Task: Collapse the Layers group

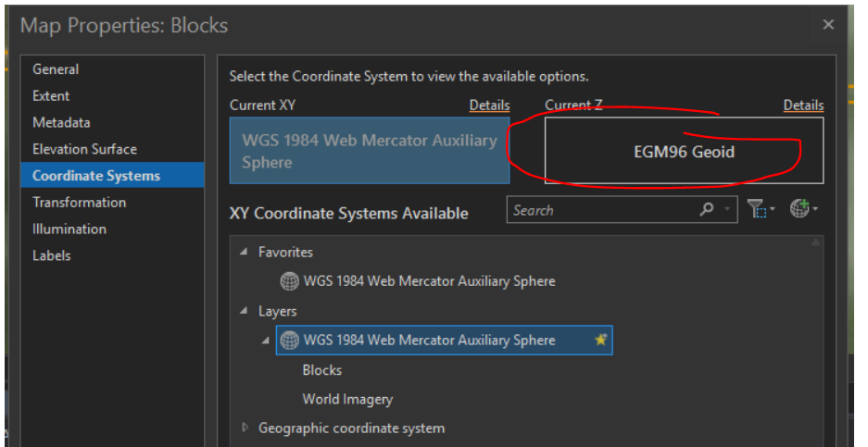Action: pos(245,311)
